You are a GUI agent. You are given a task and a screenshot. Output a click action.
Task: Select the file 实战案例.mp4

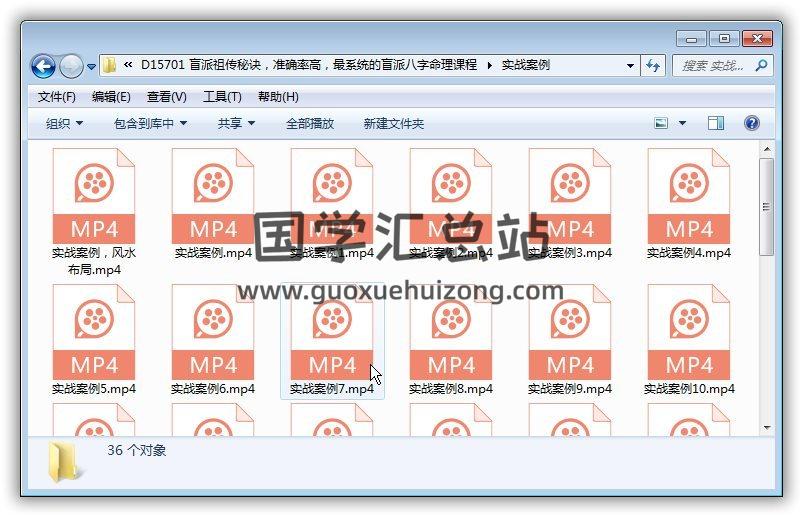click(213, 204)
